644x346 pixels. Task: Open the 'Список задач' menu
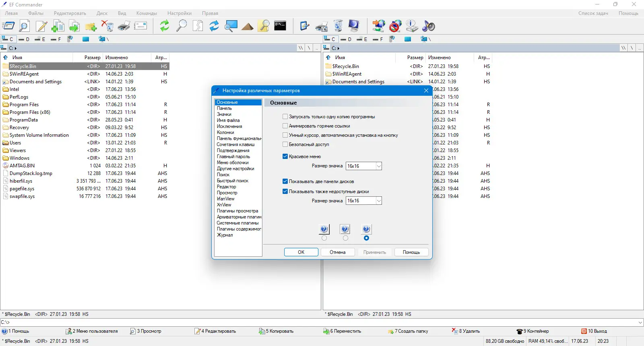(593, 13)
